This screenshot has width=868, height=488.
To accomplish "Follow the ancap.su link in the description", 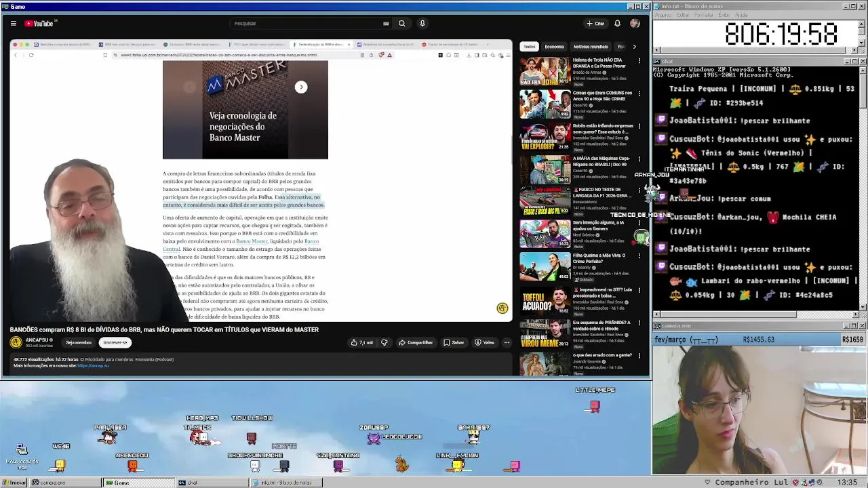I will (93, 366).
